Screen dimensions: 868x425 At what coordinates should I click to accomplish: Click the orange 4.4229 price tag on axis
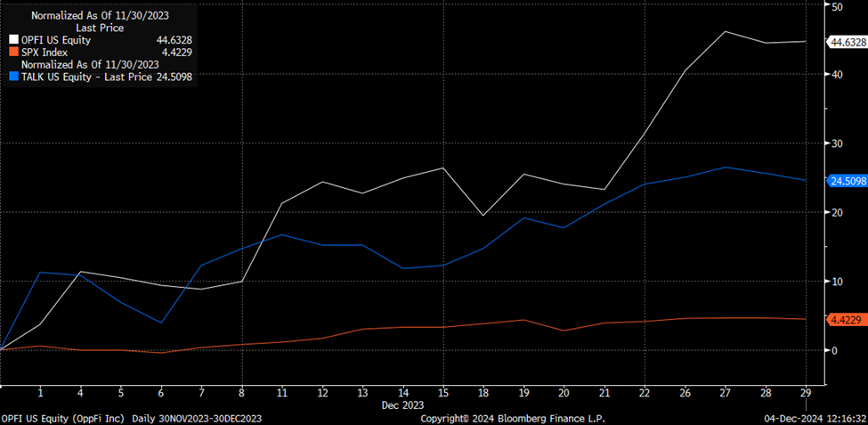846,320
